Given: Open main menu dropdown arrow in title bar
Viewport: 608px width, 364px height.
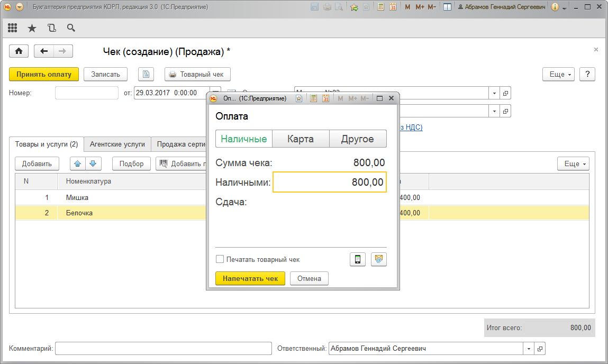Looking at the screenshot, I should pos(20,7).
